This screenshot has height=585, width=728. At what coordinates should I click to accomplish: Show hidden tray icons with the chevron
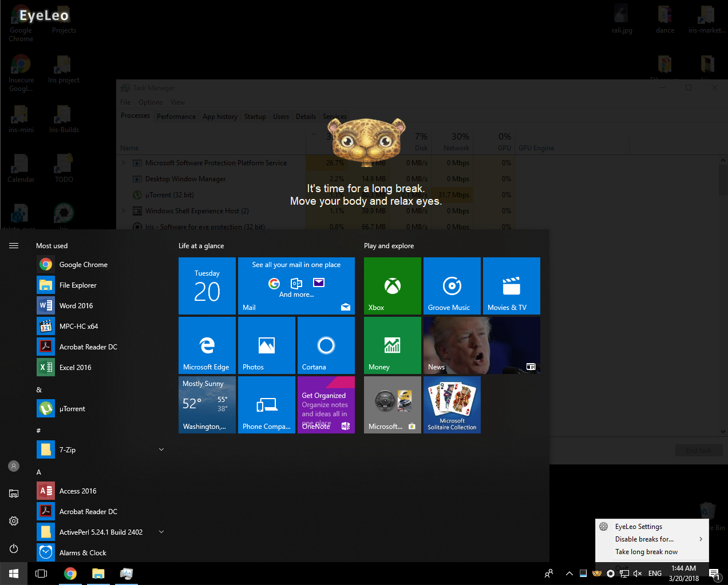tap(569, 574)
